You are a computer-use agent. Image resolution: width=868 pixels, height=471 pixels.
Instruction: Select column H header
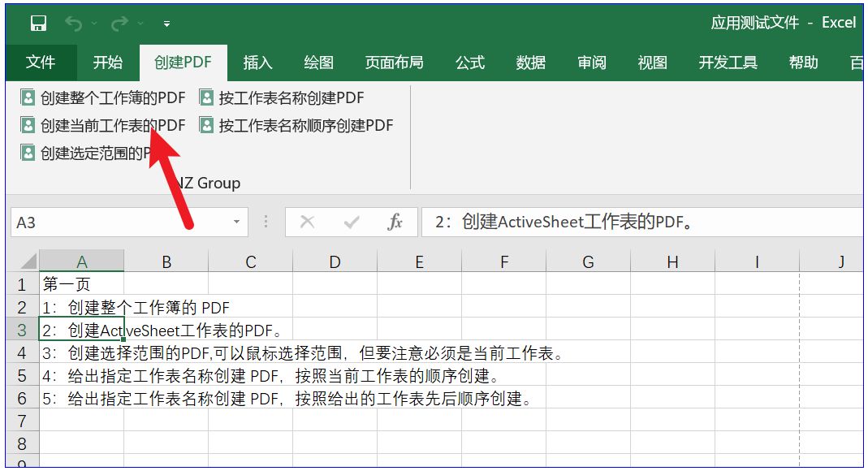tap(672, 261)
